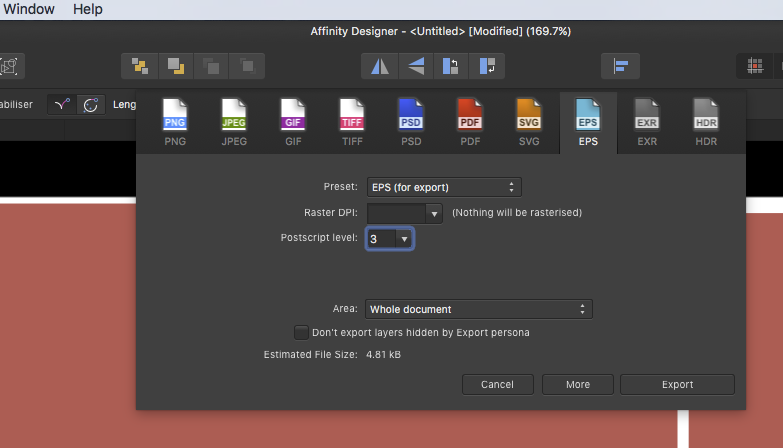Select EPS export format
Screen dimensions: 783x448
588,122
